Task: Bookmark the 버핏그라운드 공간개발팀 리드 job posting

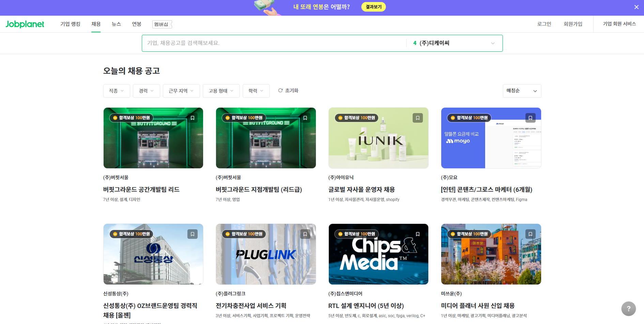Action: click(192, 118)
